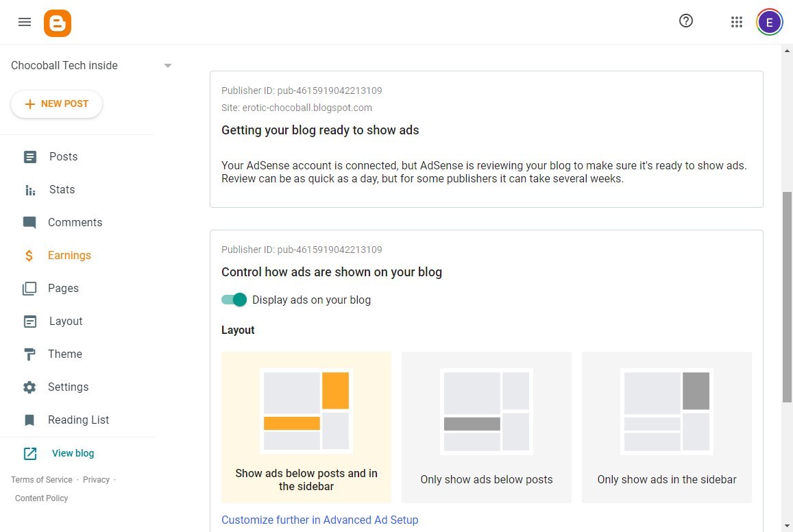Click the scrollbar down arrow
The image size is (793, 532).
pos(787,526)
